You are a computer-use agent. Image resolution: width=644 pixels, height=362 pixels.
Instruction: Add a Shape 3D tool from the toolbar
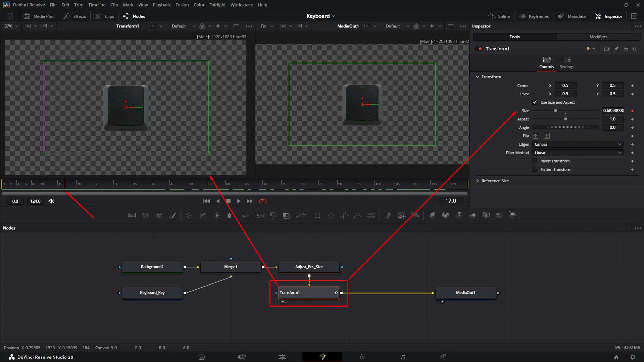coord(445,215)
